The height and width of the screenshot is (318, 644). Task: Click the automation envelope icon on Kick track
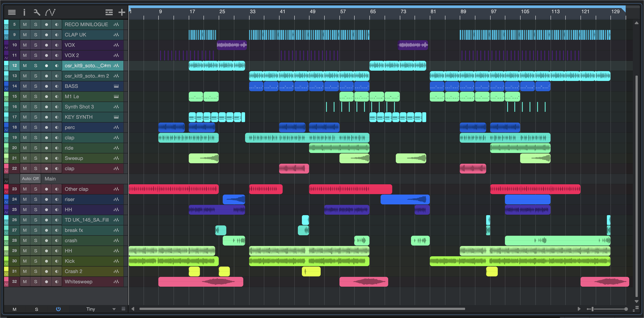6,263
